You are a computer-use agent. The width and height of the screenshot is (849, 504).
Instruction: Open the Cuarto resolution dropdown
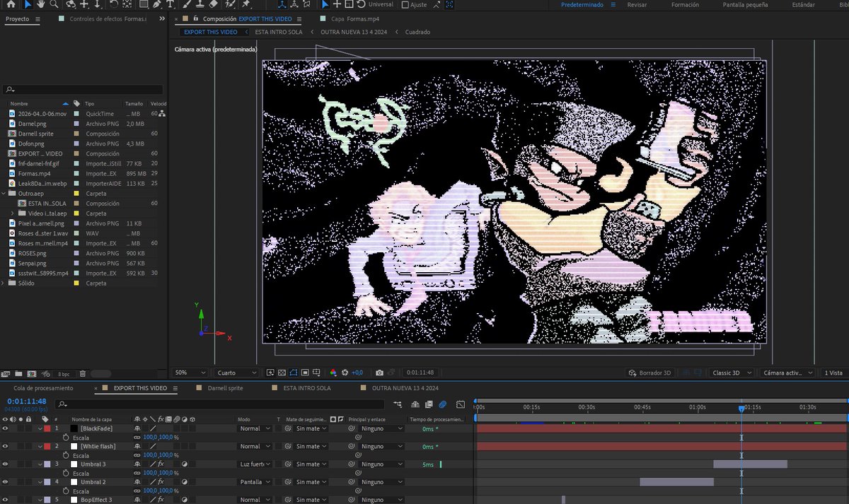(x=238, y=373)
